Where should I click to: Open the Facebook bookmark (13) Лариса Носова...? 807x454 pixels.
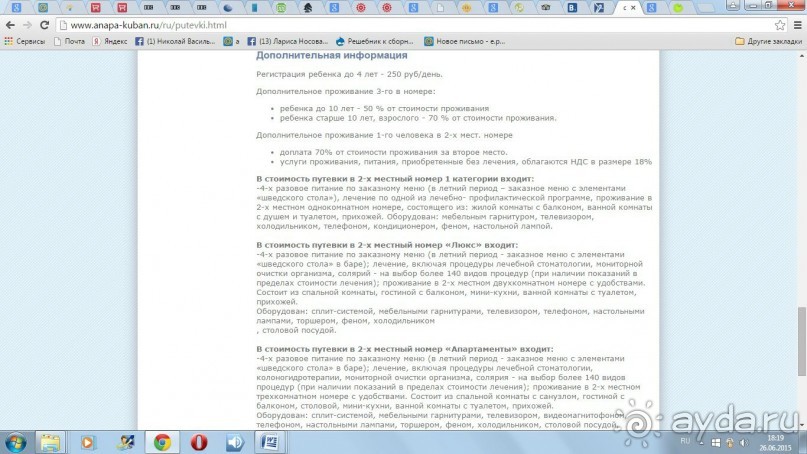tap(287, 41)
